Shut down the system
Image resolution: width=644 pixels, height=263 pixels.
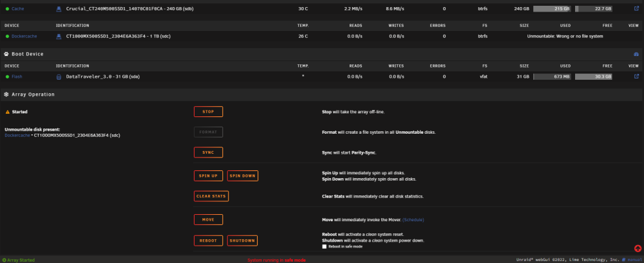pyautogui.click(x=242, y=240)
